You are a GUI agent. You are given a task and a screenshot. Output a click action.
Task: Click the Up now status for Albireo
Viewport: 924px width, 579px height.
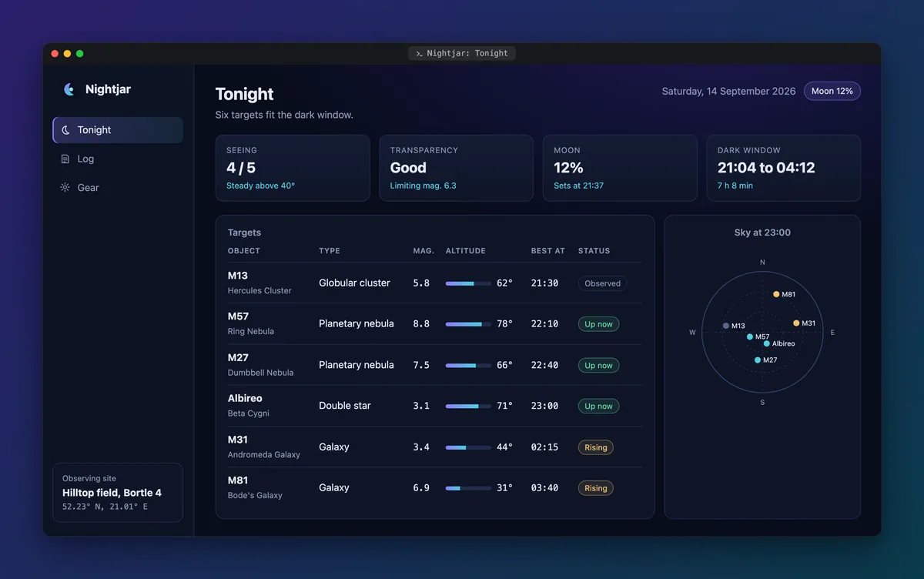point(598,406)
